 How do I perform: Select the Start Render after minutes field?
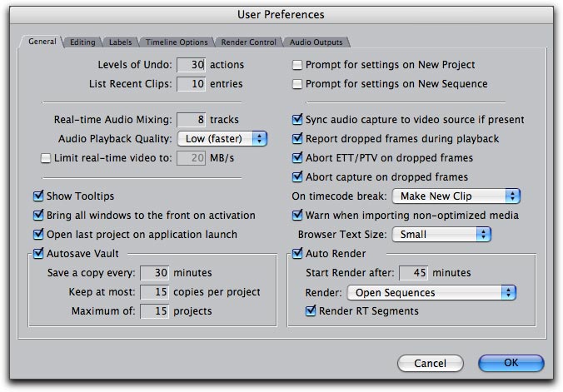coord(414,273)
